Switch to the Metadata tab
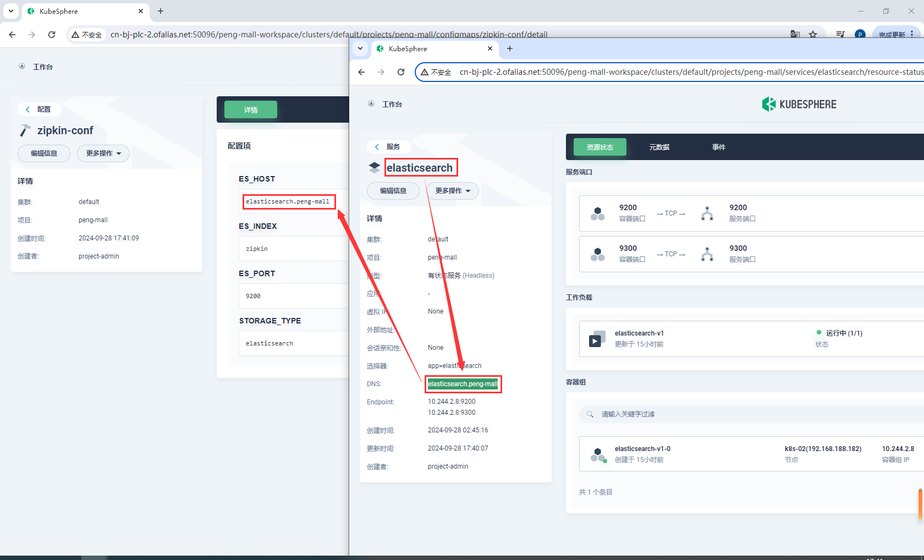The height and width of the screenshot is (560, 924). point(659,147)
